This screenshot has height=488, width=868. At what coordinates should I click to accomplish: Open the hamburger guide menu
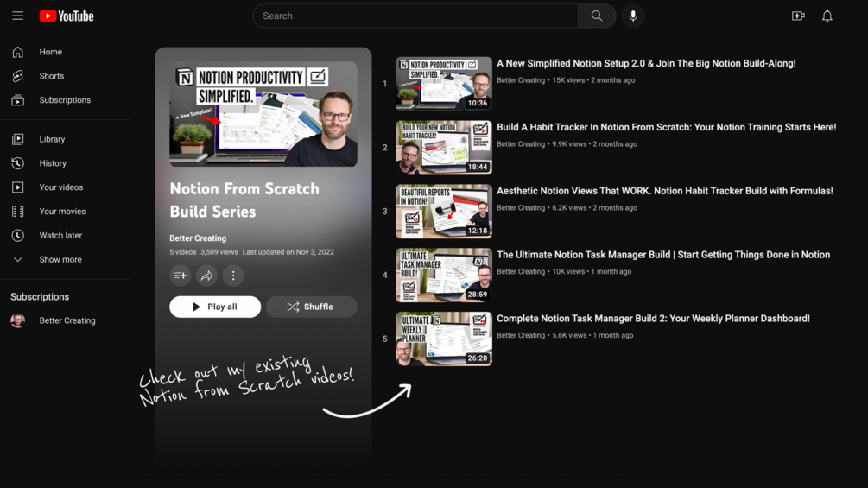tap(18, 16)
